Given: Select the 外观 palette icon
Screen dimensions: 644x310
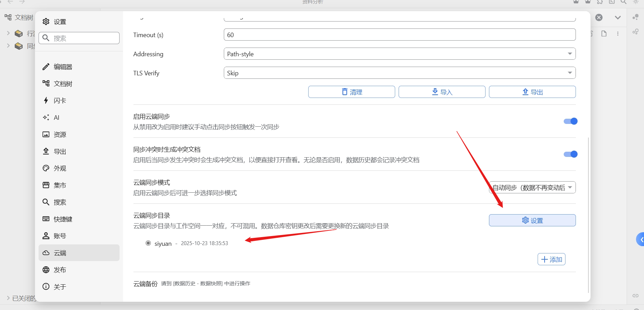Looking at the screenshot, I should click(46, 168).
